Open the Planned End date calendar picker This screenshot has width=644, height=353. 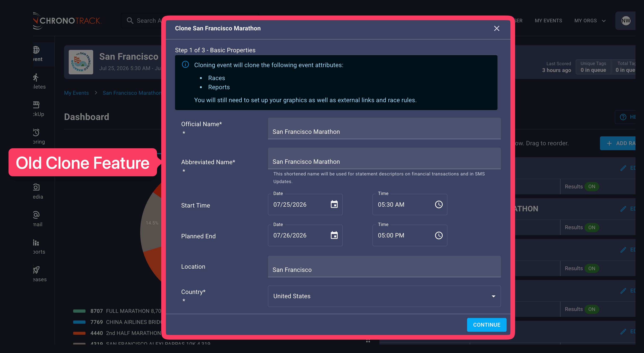[x=334, y=235]
